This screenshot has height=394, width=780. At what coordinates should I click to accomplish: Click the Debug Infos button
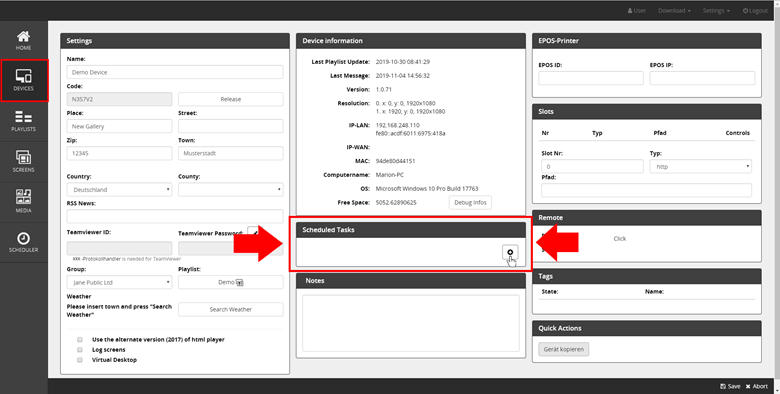click(x=470, y=202)
